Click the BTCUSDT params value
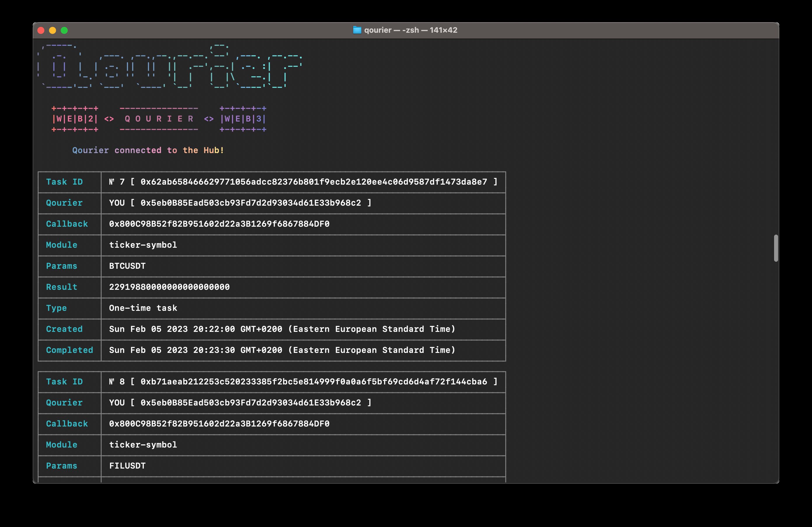 coord(127,266)
